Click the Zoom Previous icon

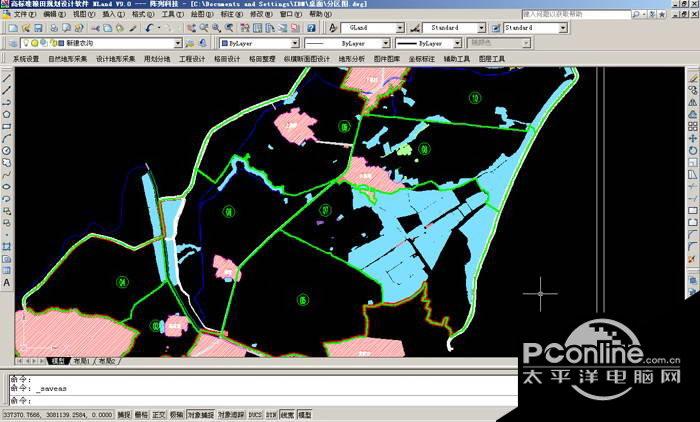pyautogui.click(x=229, y=28)
